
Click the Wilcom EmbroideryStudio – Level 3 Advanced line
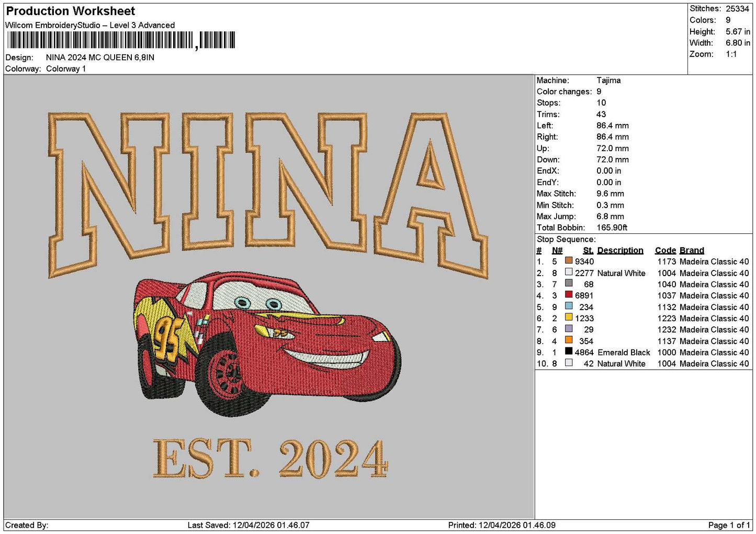[90, 25]
